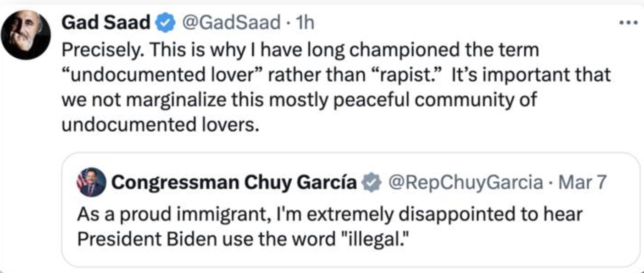Click Chuy García's gray verified badge
644x273 pixels.
pyautogui.click(x=372, y=183)
